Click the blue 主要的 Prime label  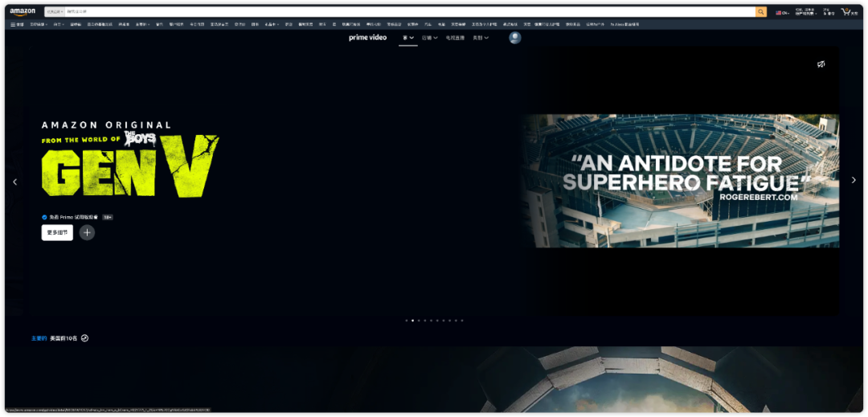(39, 338)
